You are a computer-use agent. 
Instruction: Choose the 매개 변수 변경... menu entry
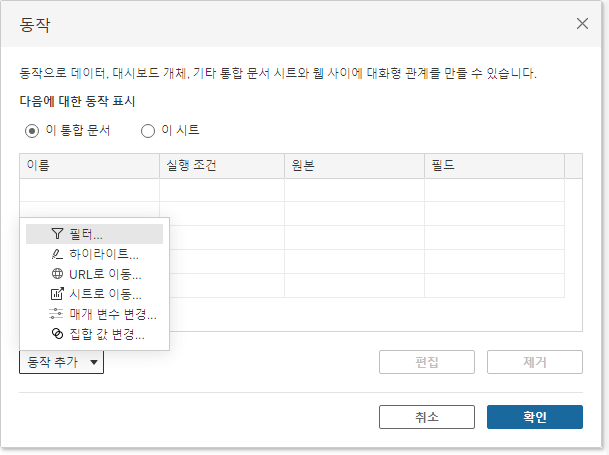point(94,314)
